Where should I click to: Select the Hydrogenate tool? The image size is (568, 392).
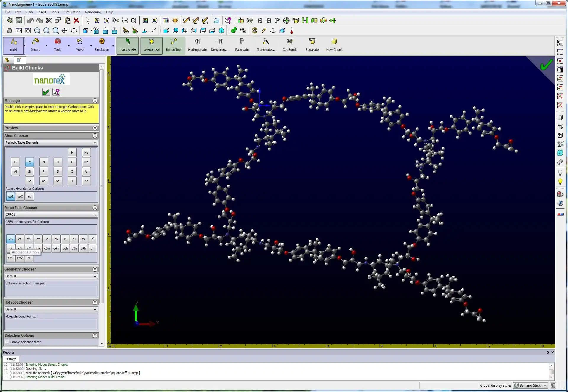click(x=197, y=44)
